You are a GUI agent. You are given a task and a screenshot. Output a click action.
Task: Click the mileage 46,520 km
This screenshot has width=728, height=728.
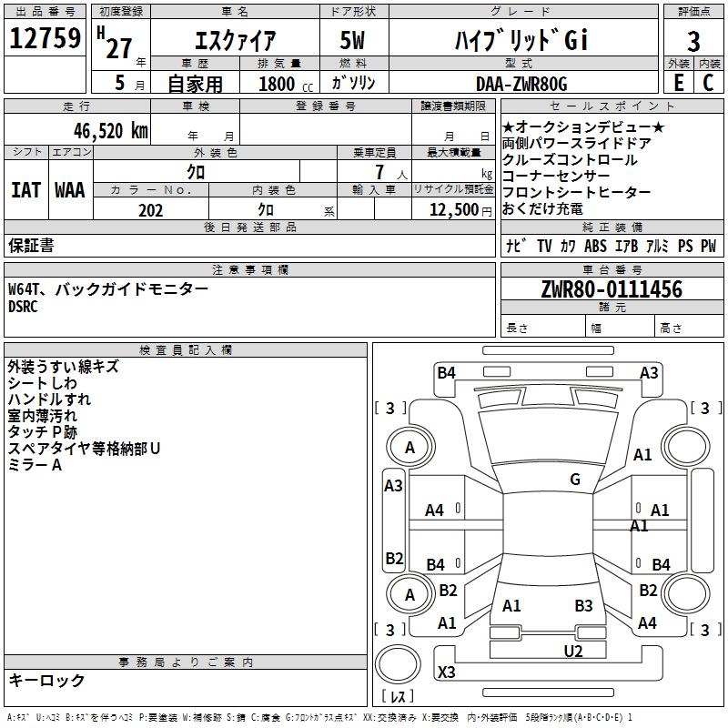click(111, 131)
